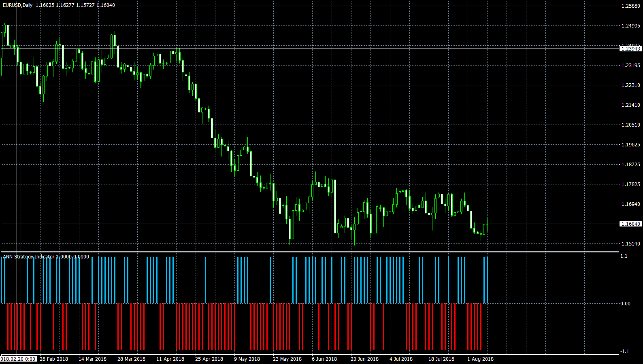Click price level 1.21410 on the axis

631,105
